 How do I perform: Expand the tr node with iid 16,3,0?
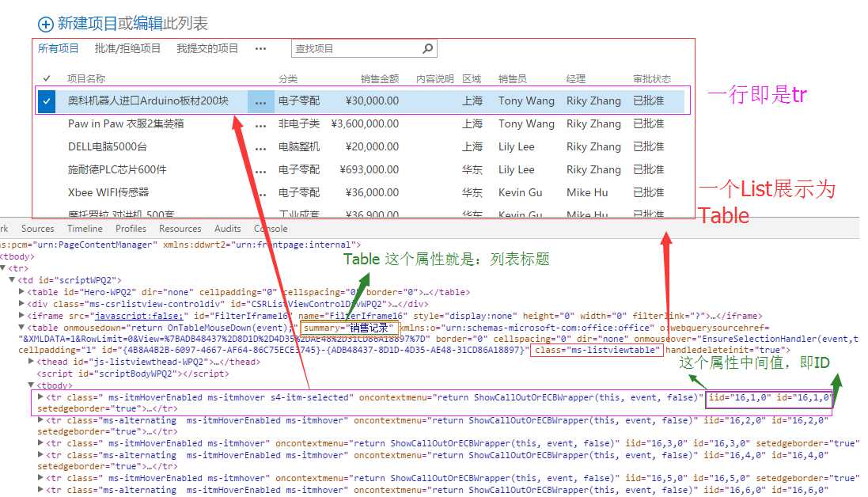40,442
